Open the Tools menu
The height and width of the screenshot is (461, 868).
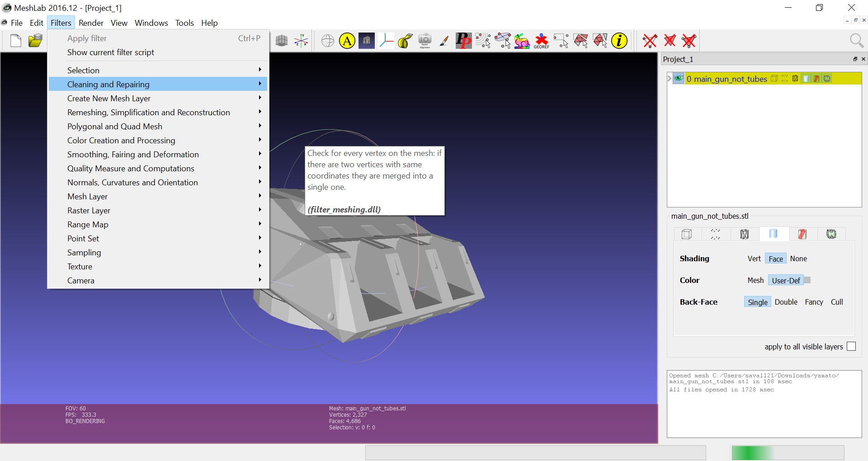(x=184, y=23)
